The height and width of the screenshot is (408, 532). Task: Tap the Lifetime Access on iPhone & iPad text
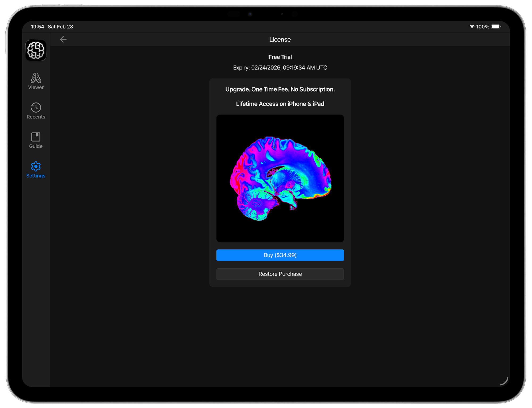pos(280,104)
